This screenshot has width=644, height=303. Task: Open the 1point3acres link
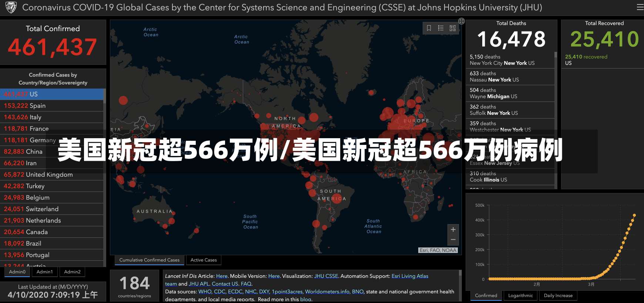pyautogui.click(x=287, y=292)
